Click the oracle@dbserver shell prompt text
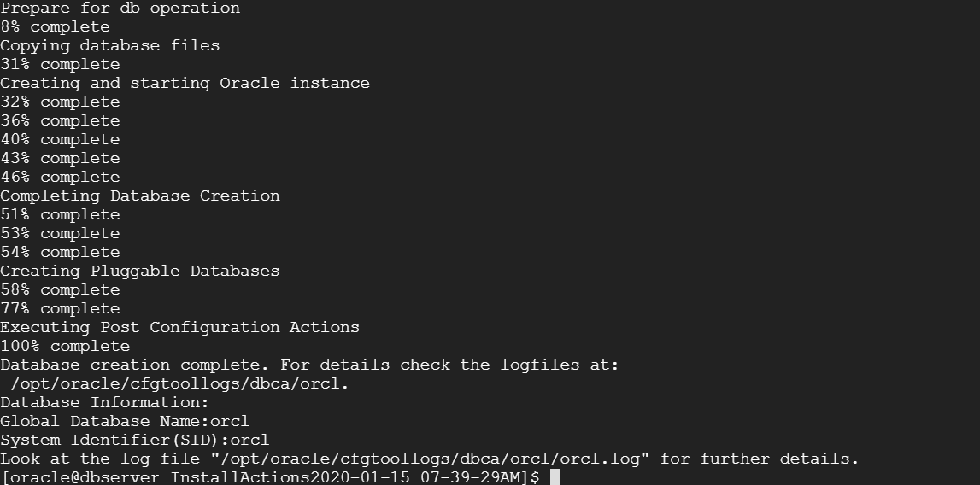980x485 pixels. click(x=270, y=477)
